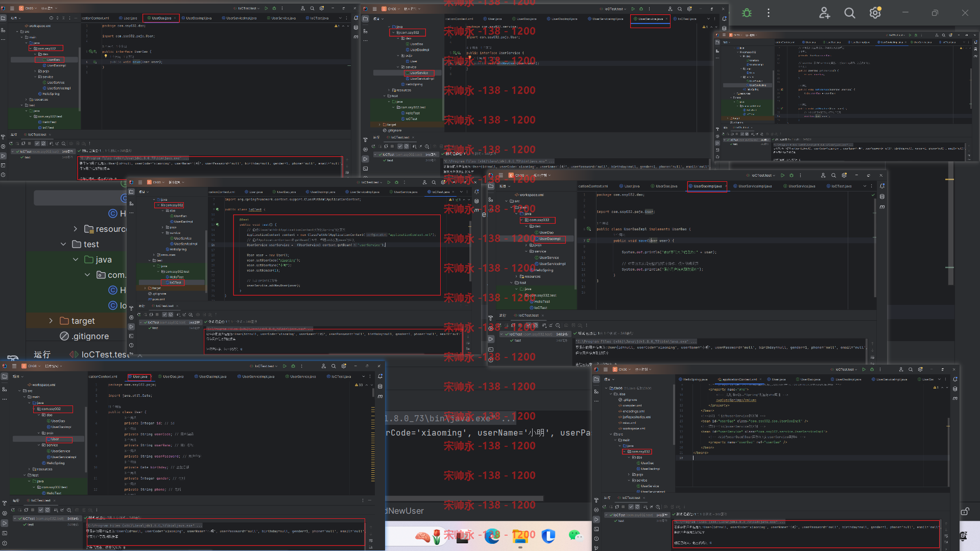The image size is (980, 551).
Task: Click Debug icon in the User.java editor window
Action: coord(293,366)
